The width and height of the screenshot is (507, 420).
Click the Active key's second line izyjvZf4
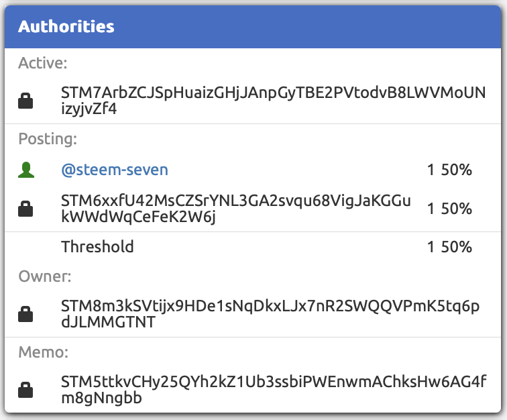click(x=89, y=109)
